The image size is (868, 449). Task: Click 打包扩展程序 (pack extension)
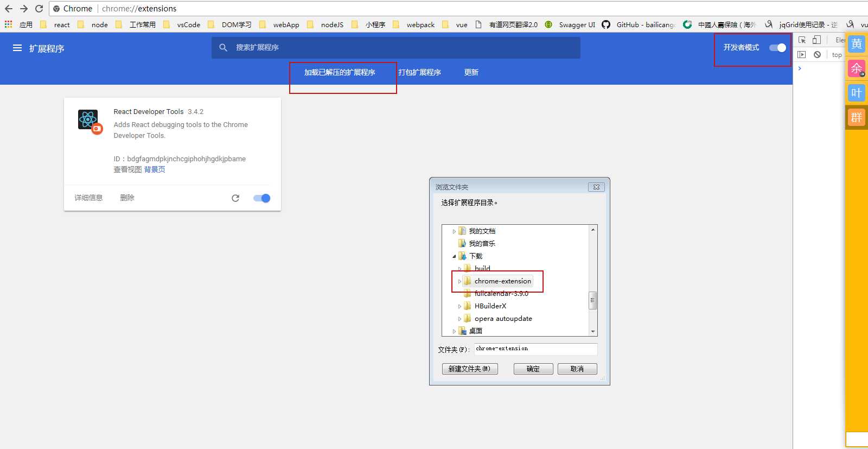click(x=419, y=72)
